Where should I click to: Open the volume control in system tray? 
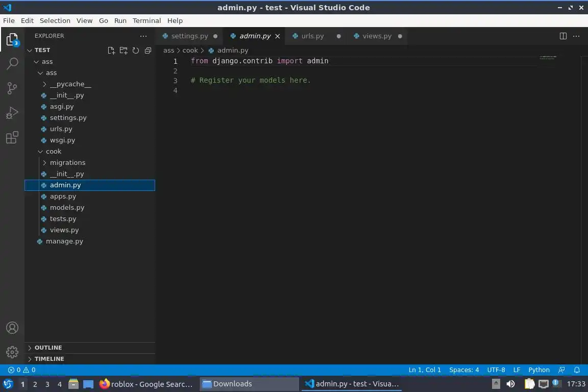tap(510, 384)
